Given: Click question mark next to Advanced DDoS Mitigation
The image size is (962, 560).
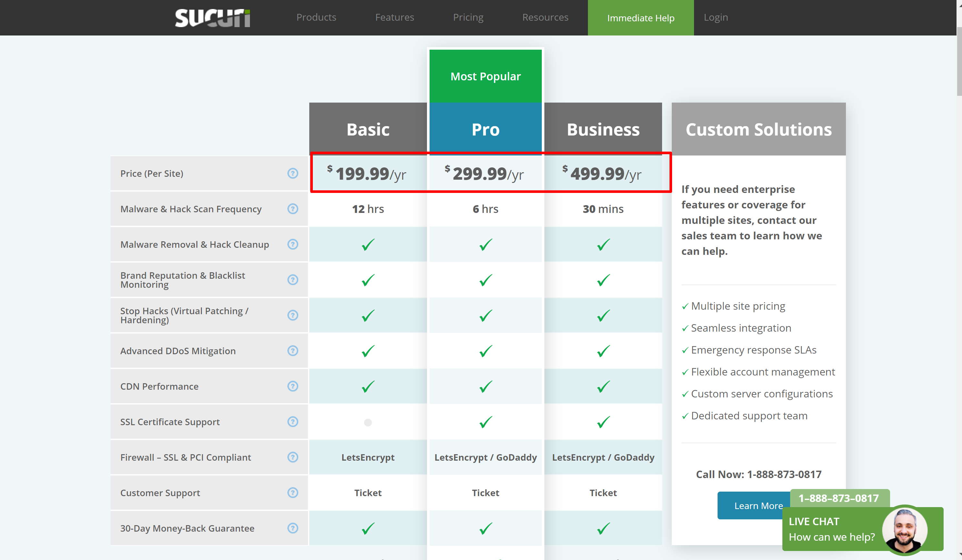Looking at the screenshot, I should [293, 351].
